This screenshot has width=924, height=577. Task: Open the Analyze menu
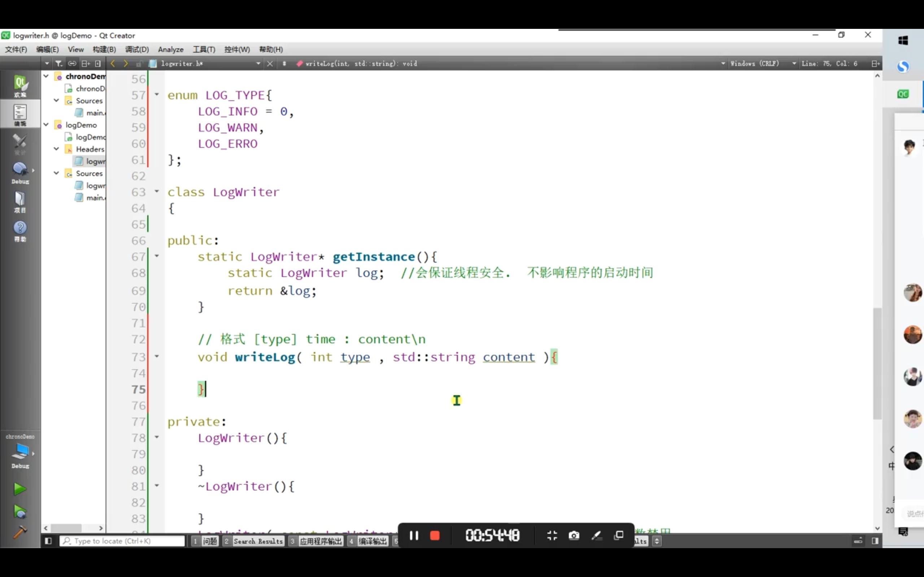pyautogui.click(x=170, y=49)
